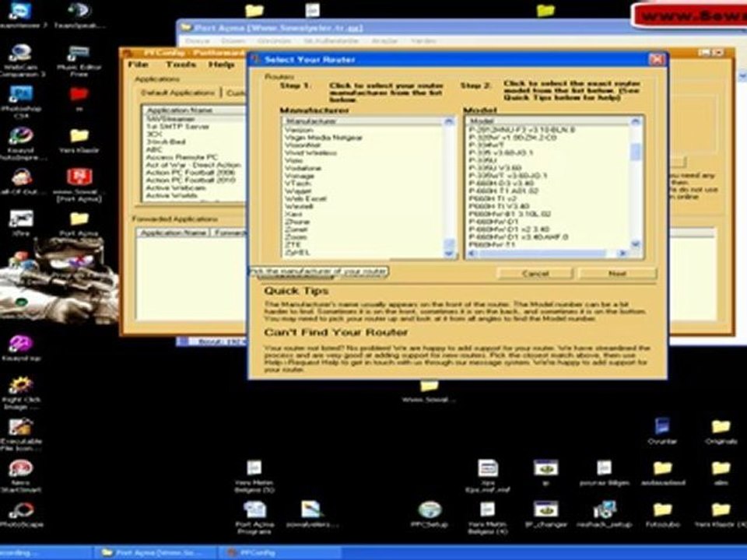Screen dimensions: 747x560
Task: Select ZTE in the manufacturer list
Action: click(x=293, y=245)
